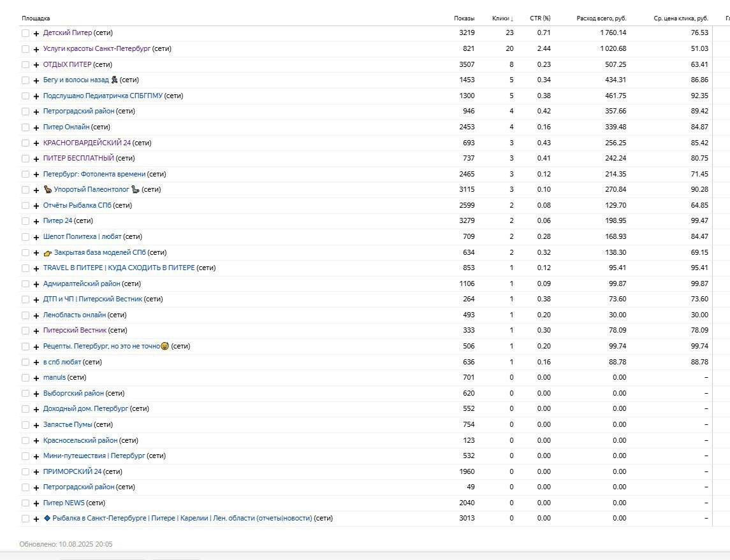Click the 1960 impressions for ПРИМОРСКИЙ 24
Screen dimensions: 730x560
[x=467, y=471]
